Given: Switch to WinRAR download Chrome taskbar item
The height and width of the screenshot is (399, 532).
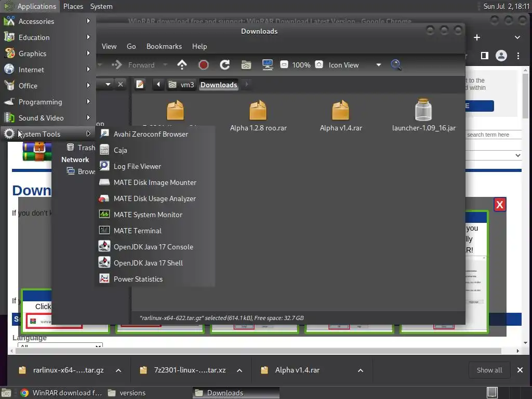Looking at the screenshot, I should coord(61,393).
